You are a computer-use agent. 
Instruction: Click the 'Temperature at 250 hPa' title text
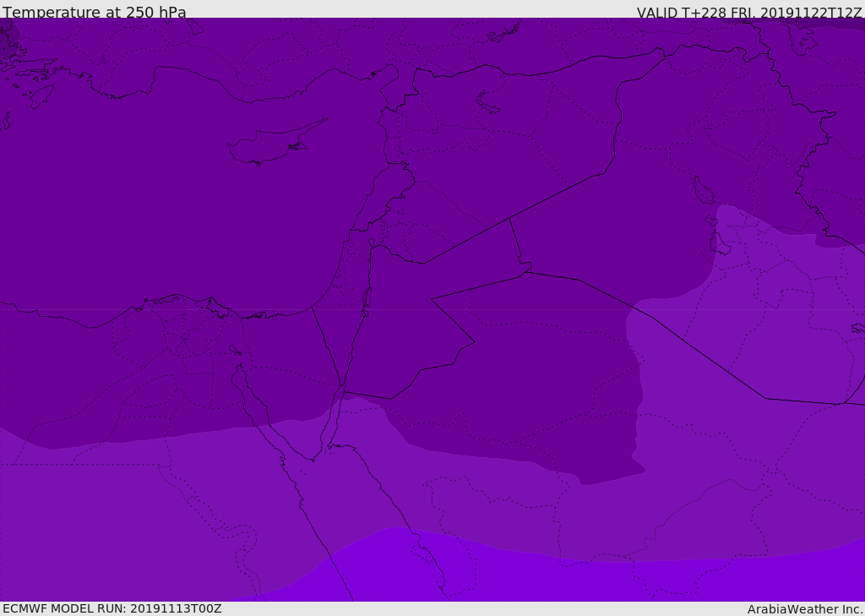[95, 12]
